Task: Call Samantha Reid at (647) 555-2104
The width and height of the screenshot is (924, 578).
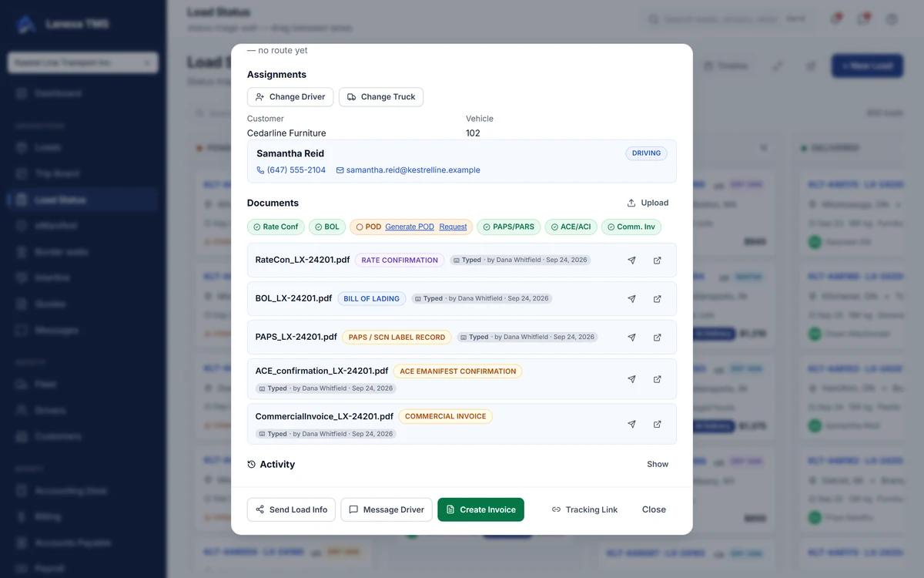Action: click(x=291, y=170)
